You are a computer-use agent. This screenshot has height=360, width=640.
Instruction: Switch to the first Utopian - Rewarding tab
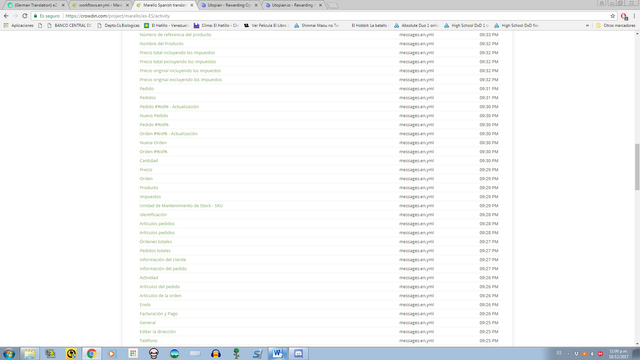pos(229,5)
